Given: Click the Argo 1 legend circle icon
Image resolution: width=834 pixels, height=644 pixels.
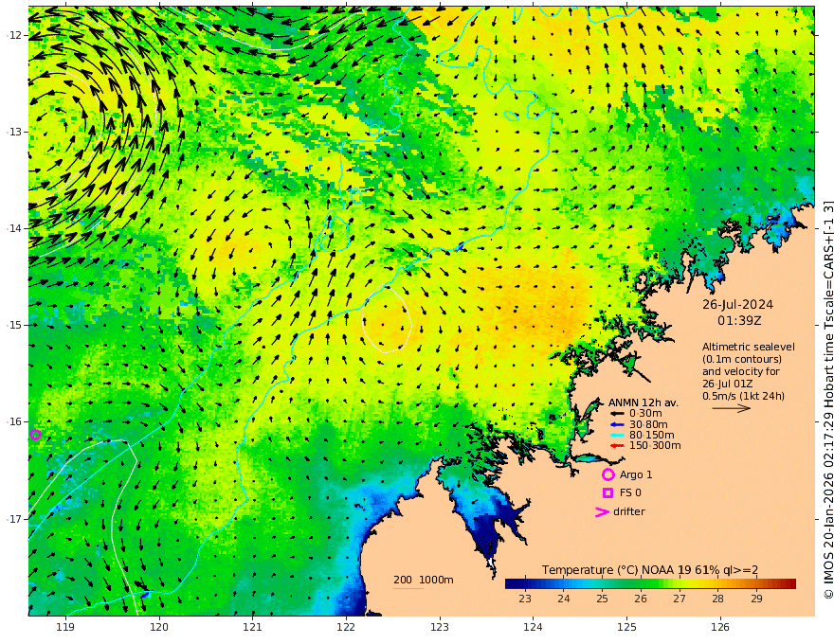Looking at the screenshot, I should [x=607, y=474].
